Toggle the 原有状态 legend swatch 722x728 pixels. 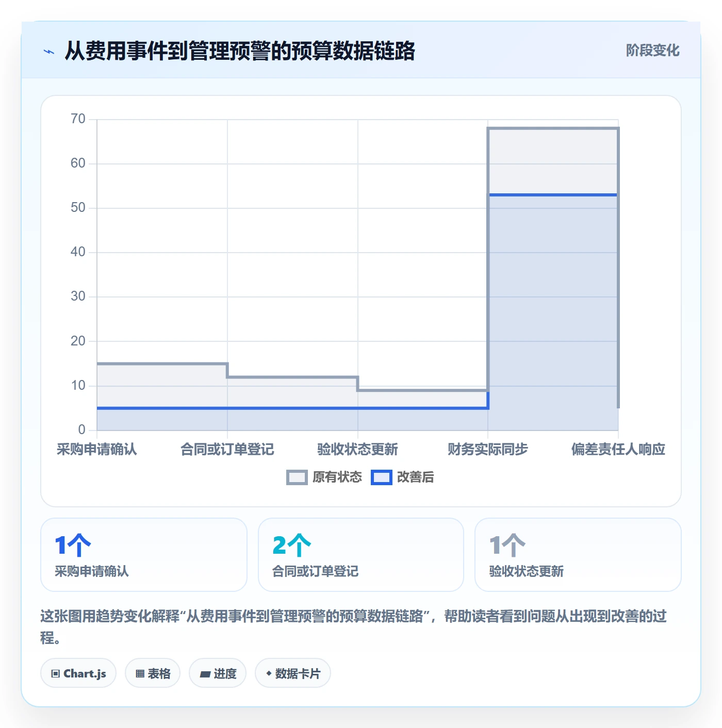click(297, 477)
